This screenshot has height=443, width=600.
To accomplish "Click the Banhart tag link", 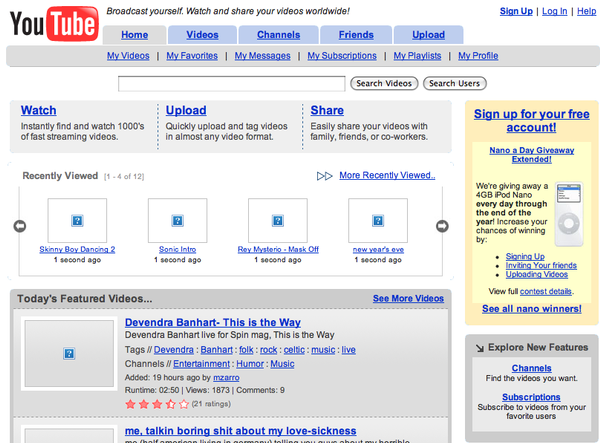I will [217, 350].
